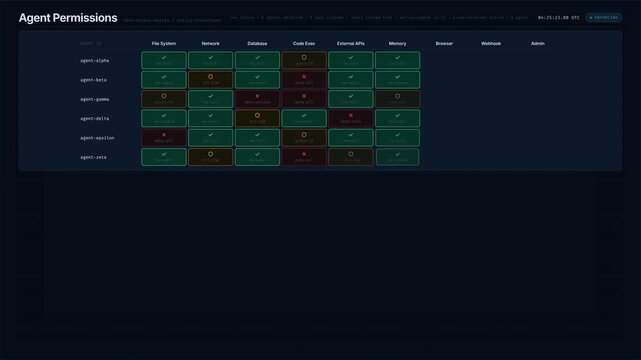Click the Admin column header

click(538, 43)
